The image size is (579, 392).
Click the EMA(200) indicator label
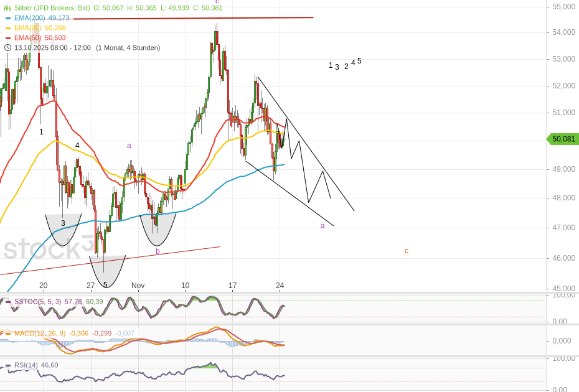pos(29,18)
